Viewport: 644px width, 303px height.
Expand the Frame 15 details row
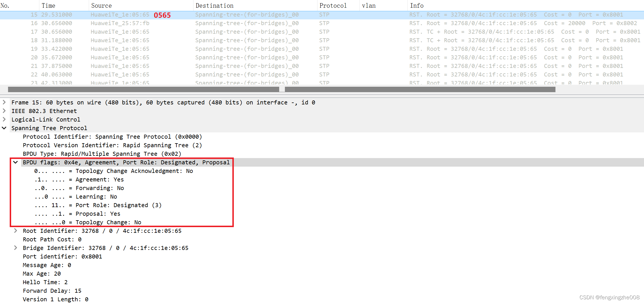pyautogui.click(x=4, y=102)
